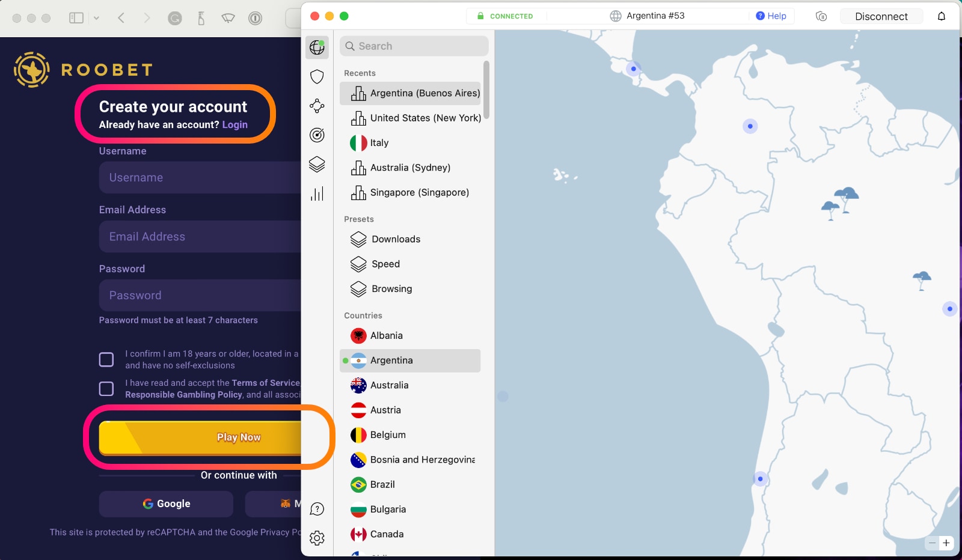Click the Argentina server dot on map

coord(760,479)
